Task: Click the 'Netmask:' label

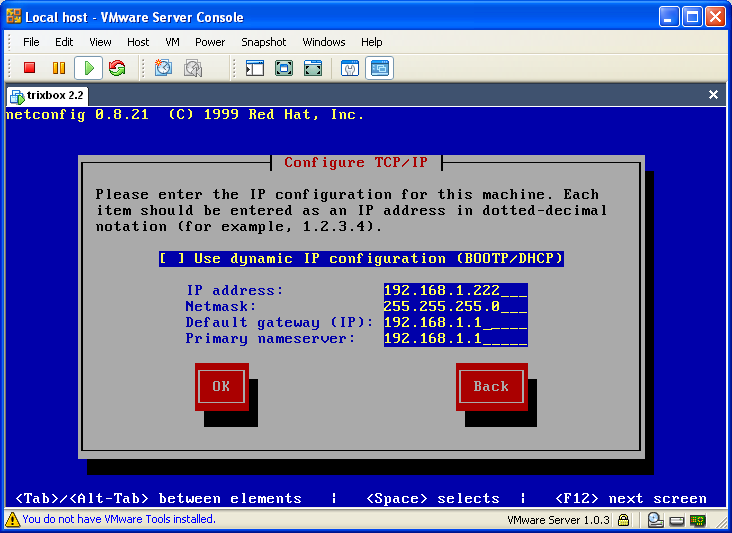Action: [x=221, y=307]
